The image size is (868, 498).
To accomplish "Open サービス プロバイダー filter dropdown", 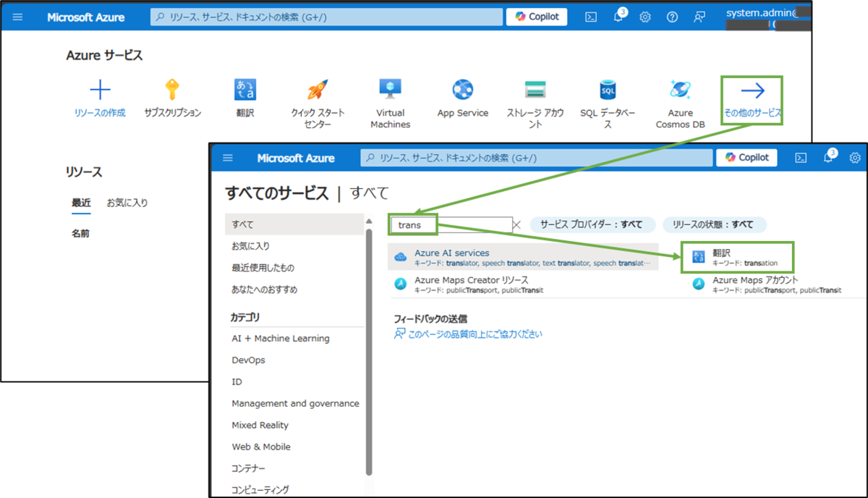I will (x=592, y=225).
